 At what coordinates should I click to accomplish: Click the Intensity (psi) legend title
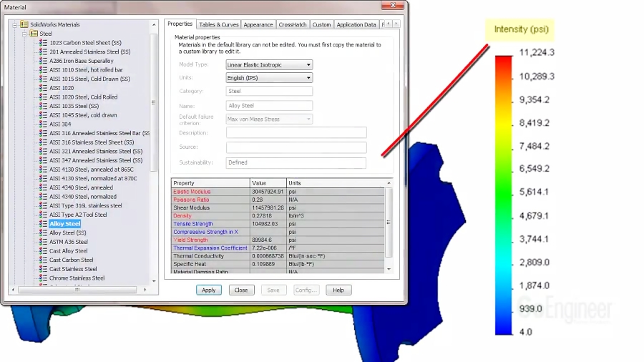tap(521, 29)
